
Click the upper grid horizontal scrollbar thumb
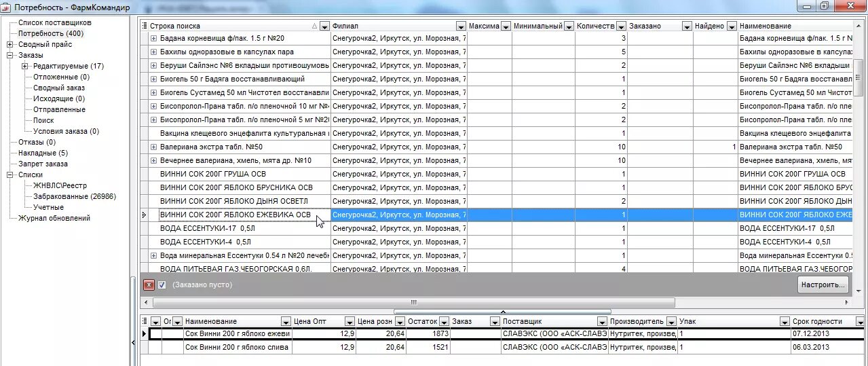point(413,302)
